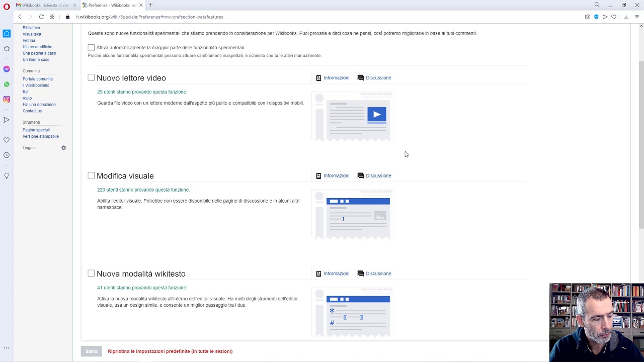Close the Wikibooks Gmail tab
The image size is (644, 362).
[74, 5]
